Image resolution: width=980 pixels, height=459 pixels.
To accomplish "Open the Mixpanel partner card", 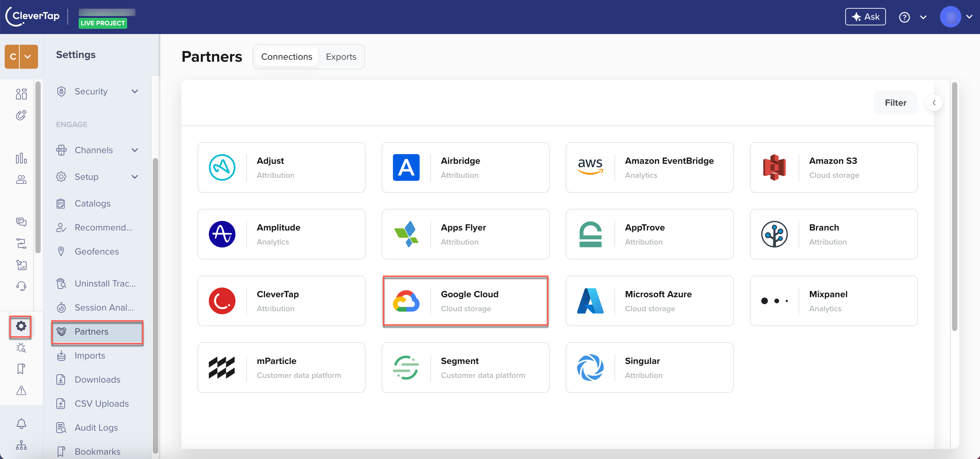I will coord(833,301).
